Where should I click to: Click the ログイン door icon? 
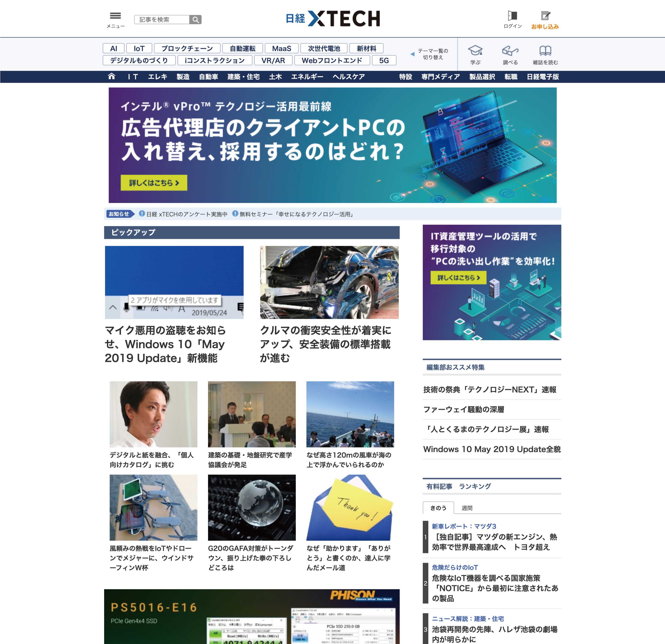tap(512, 16)
